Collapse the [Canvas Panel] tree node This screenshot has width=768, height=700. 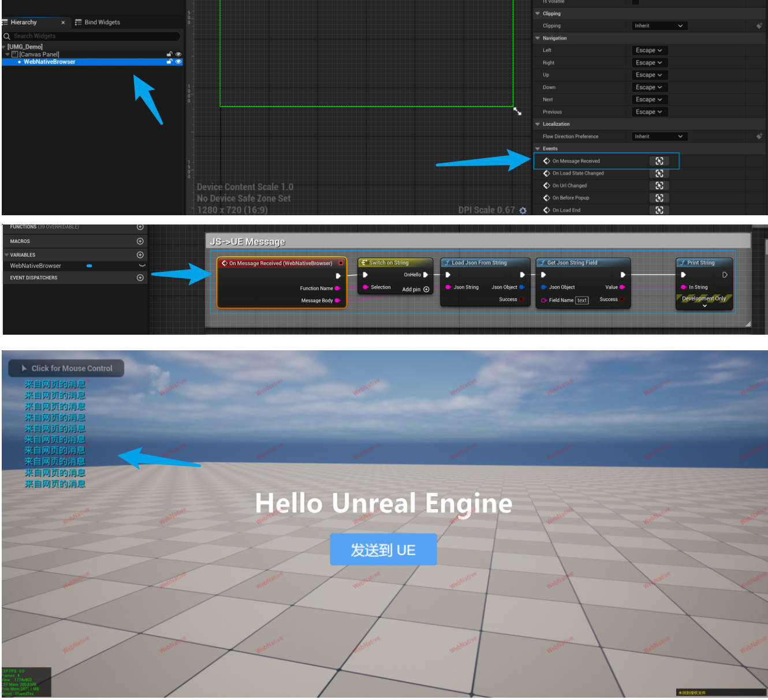tap(8, 54)
